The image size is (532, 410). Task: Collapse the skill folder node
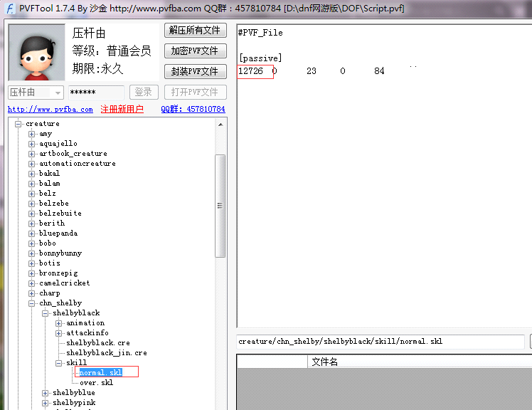pyautogui.click(x=59, y=363)
